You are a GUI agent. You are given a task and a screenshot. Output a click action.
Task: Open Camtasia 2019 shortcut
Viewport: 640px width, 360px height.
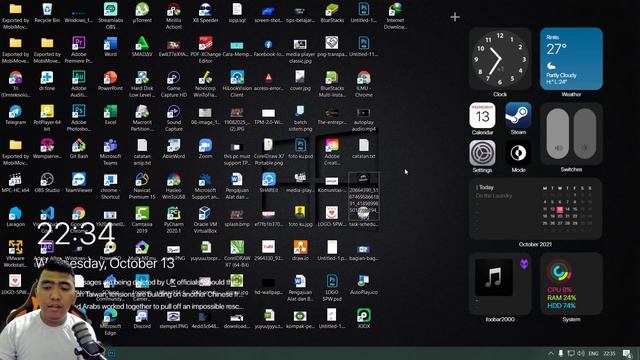coord(142,220)
